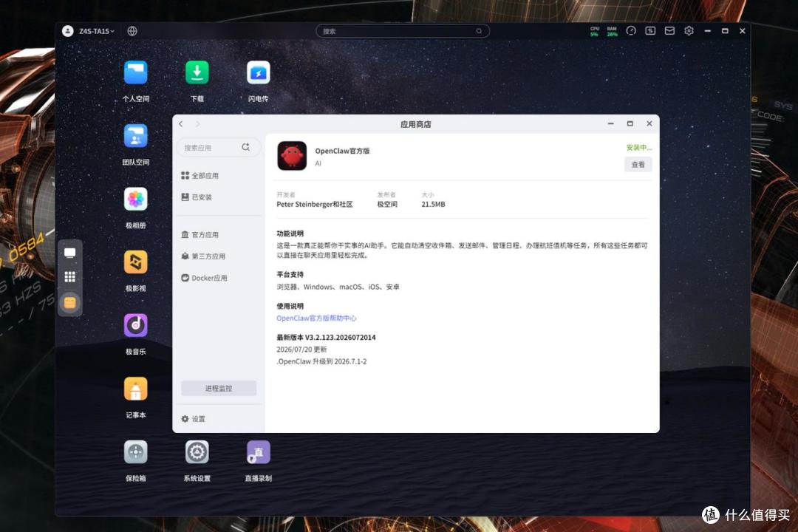798x532 pixels.
Task: Close the 应用商店 window
Action: click(x=649, y=123)
